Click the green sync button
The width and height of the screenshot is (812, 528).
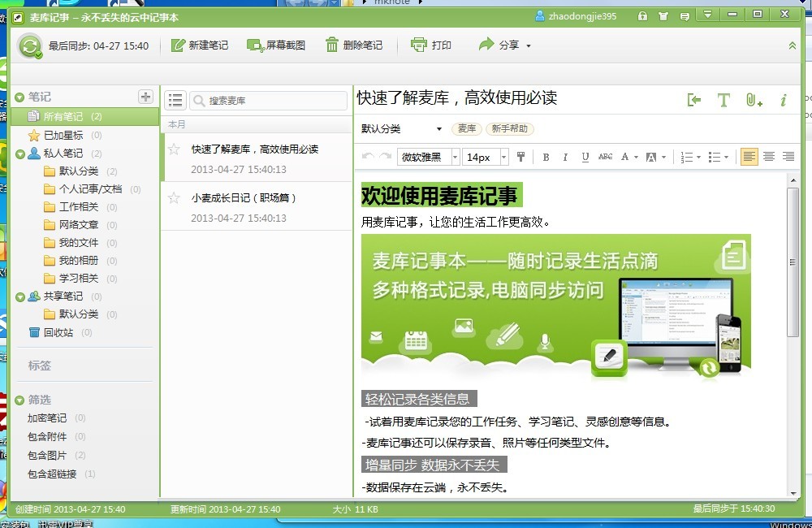pos(30,46)
